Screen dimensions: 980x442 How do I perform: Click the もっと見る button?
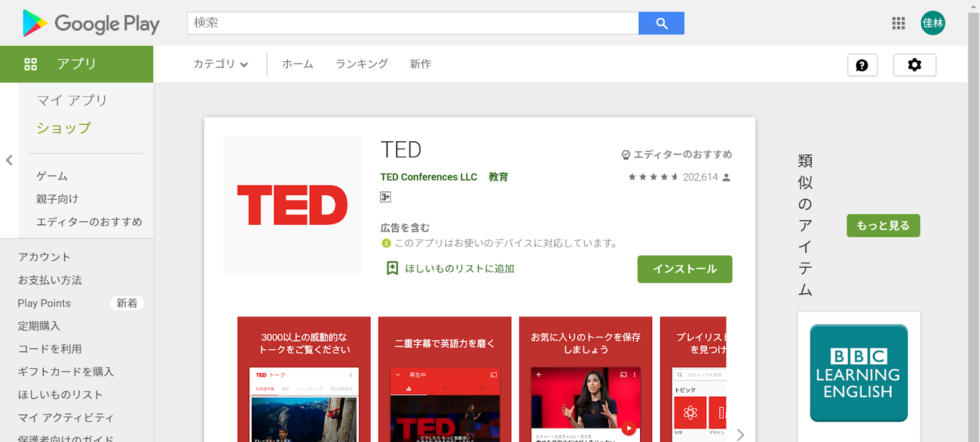[x=883, y=225]
